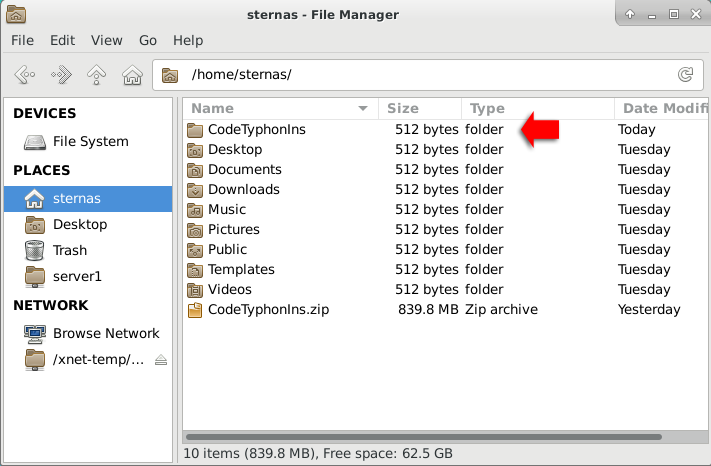The width and height of the screenshot is (711, 466).
Task: Select the Downloads folder row
Action: click(446, 189)
